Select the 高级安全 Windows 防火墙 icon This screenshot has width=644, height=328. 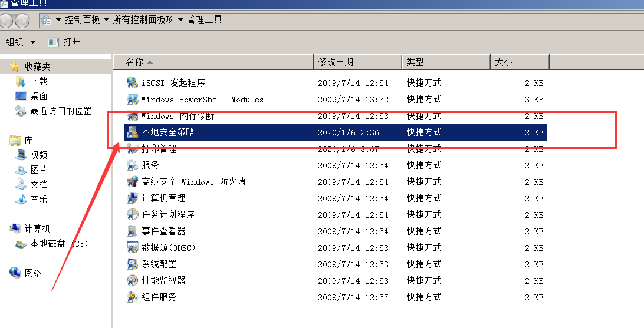(x=132, y=181)
